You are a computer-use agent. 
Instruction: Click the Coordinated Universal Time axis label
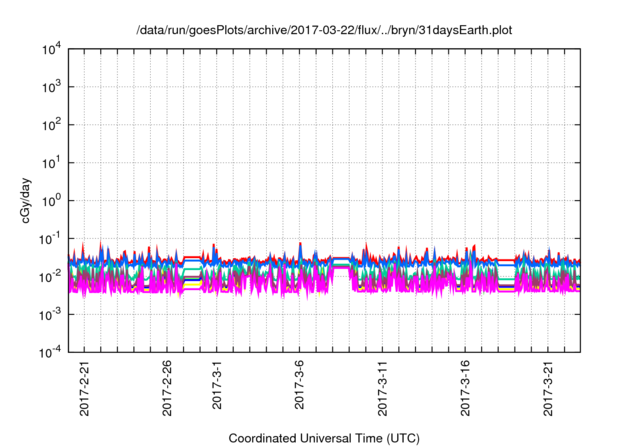click(x=325, y=438)
